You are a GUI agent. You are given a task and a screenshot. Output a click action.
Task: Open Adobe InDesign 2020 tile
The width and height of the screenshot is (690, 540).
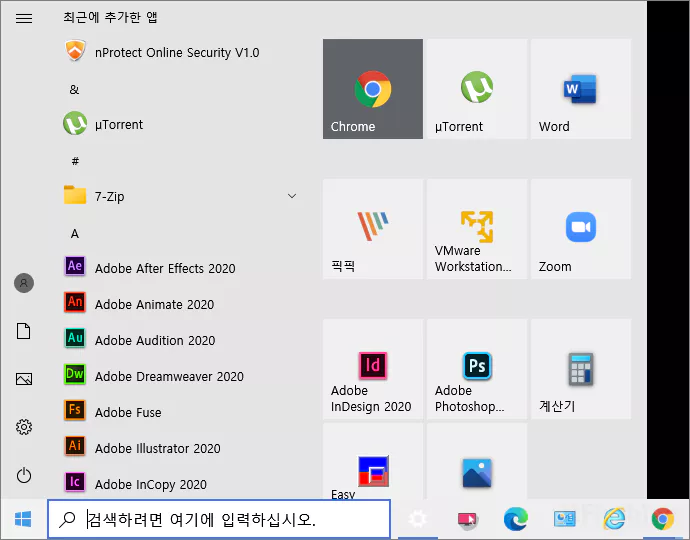[x=373, y=369]
